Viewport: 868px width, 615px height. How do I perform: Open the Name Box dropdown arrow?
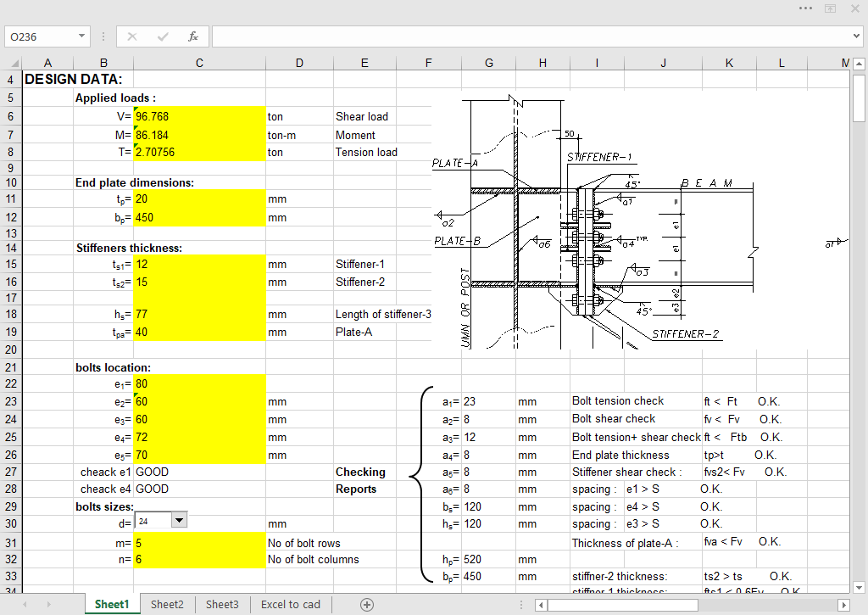click(81, 36)
